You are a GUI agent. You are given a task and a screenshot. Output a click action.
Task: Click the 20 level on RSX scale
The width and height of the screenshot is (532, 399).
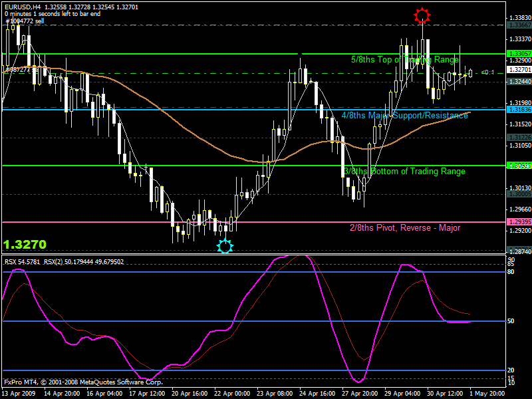(511, 370)
